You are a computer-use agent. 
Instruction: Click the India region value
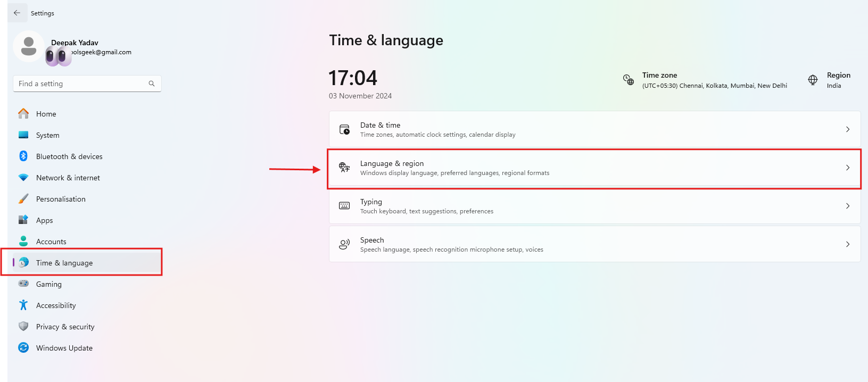tap(834, 86)
